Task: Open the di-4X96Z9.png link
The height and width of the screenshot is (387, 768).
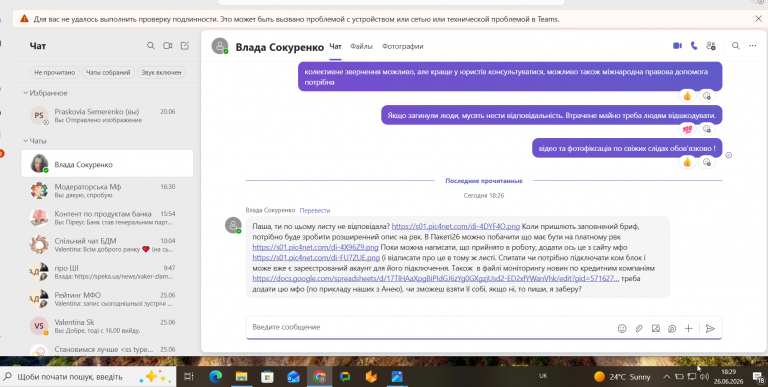Action: pyautogui.click(x=315, y=247)
